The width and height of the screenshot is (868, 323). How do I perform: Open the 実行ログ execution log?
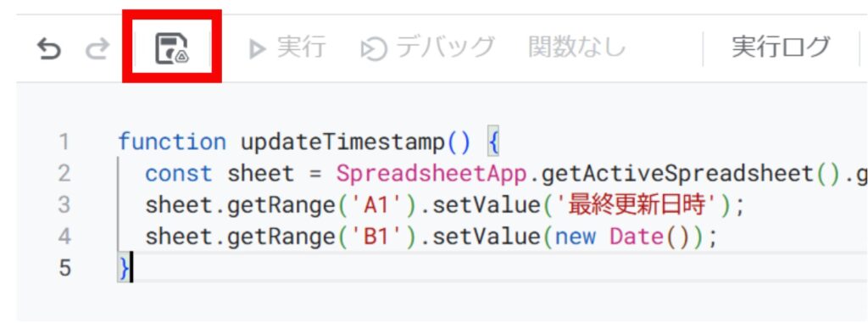point(781,47)
